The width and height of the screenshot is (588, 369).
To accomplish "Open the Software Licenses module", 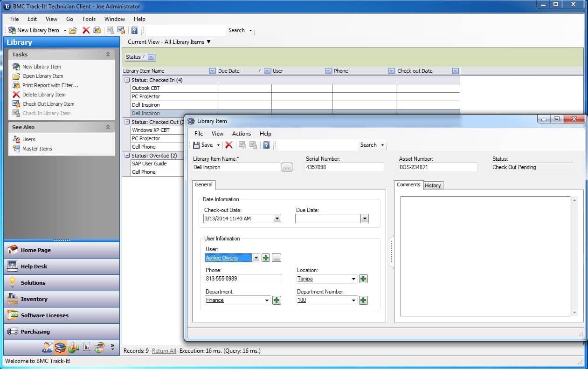I will click(x=62, y=315).
